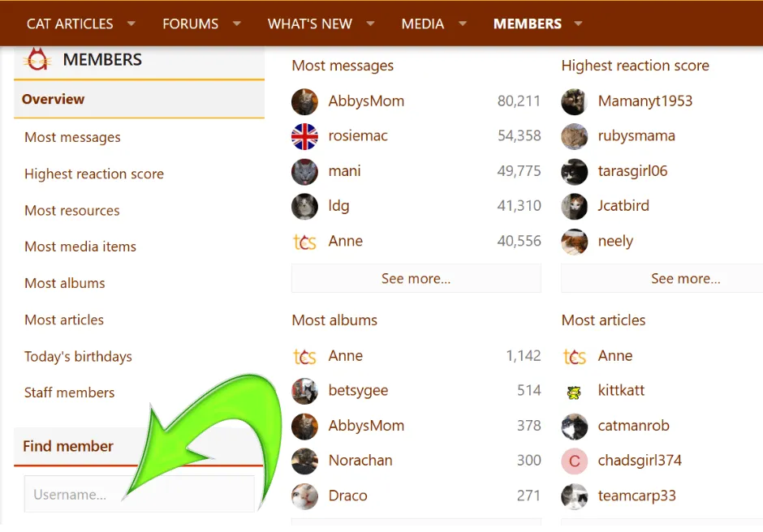Click rosiemac's British flag avatar

(x=304, y=136)
